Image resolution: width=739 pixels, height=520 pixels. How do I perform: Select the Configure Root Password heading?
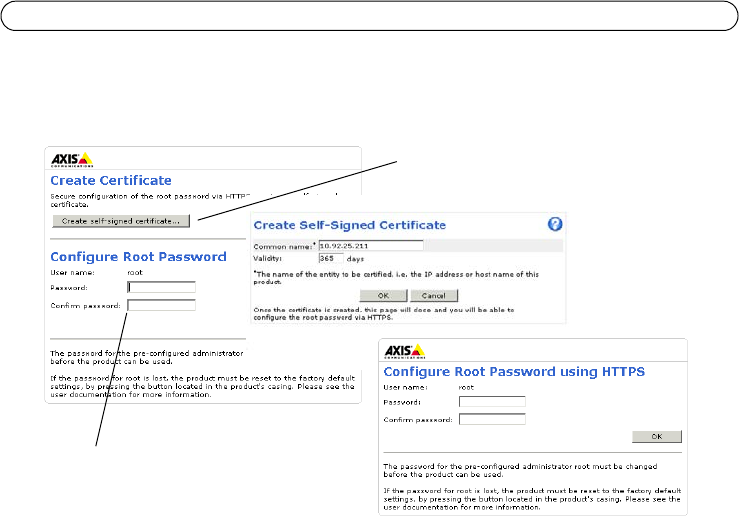click(x=138, y=257)
